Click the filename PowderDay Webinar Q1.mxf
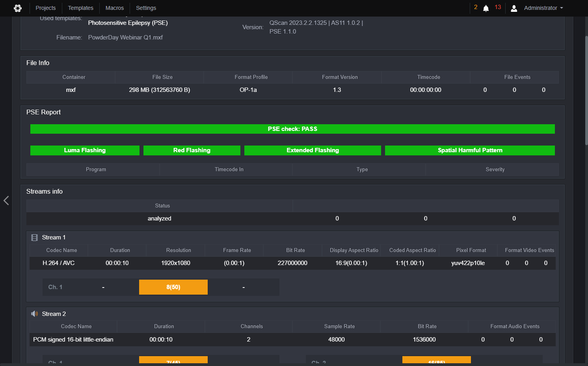 pos(125,37)
